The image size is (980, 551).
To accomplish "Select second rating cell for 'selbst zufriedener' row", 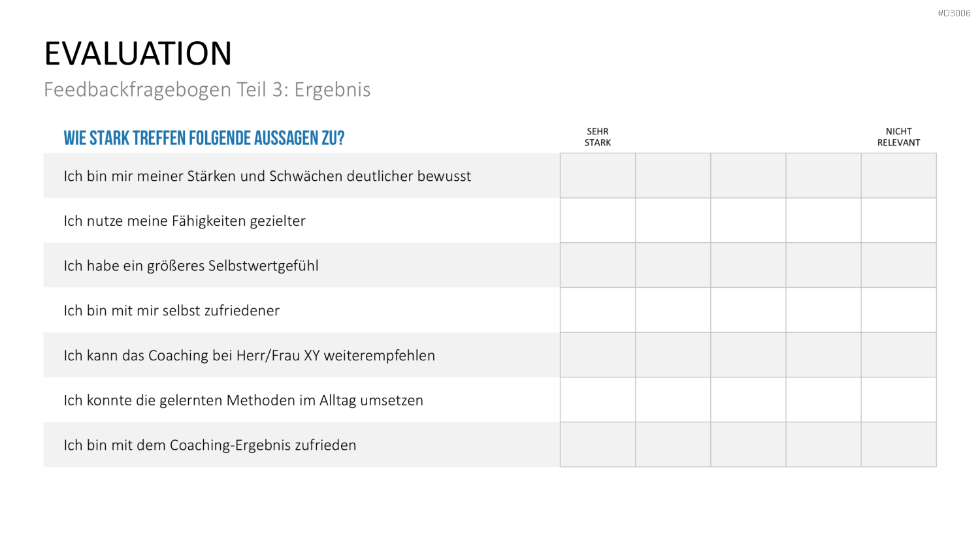I will [673, 310].
